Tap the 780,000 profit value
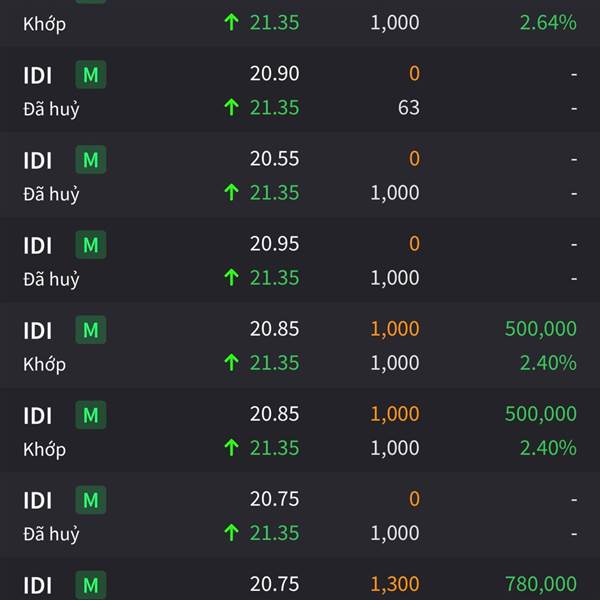 coord(541,584)
